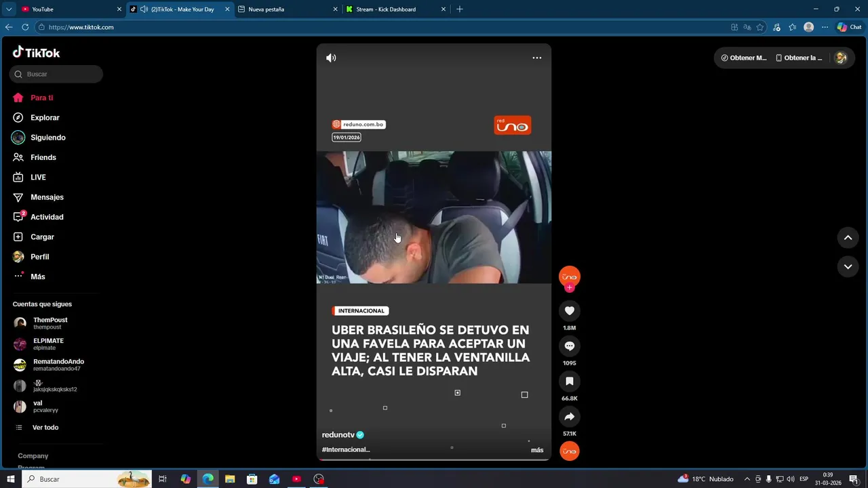This screenshot has height=488, width=868.
Task: Switch to the Nueva pestaña tab
Action: point(287,9)
